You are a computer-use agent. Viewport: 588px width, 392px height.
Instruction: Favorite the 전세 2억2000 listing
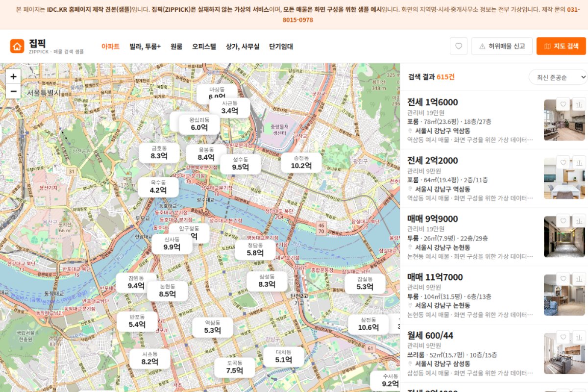563,163
